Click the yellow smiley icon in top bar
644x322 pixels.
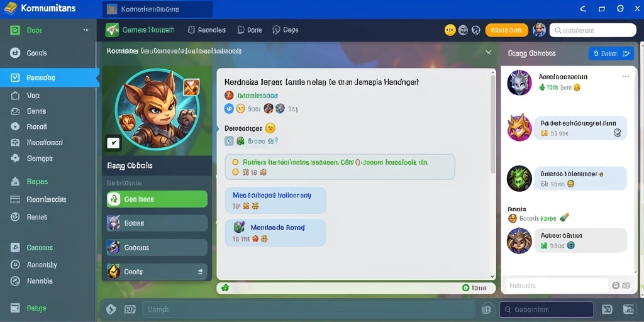[450, 30]
